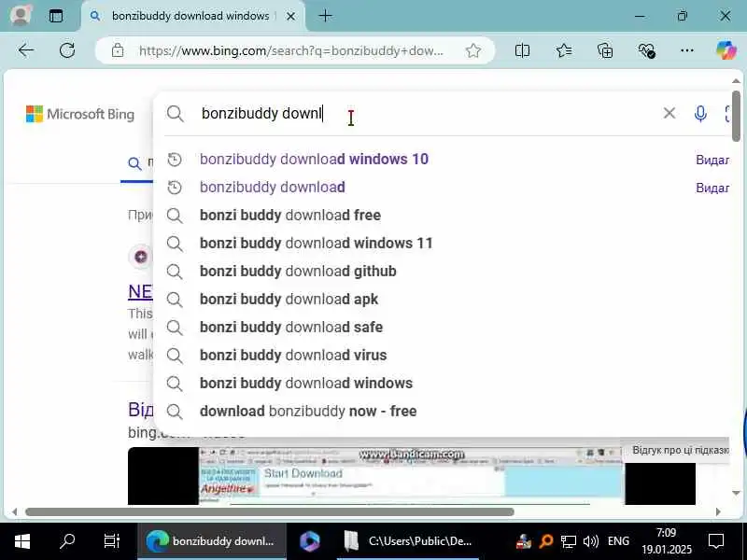Open the tab actions menu icon
The height and width of the screenshot is (560, 747).
tap(56, 16)
